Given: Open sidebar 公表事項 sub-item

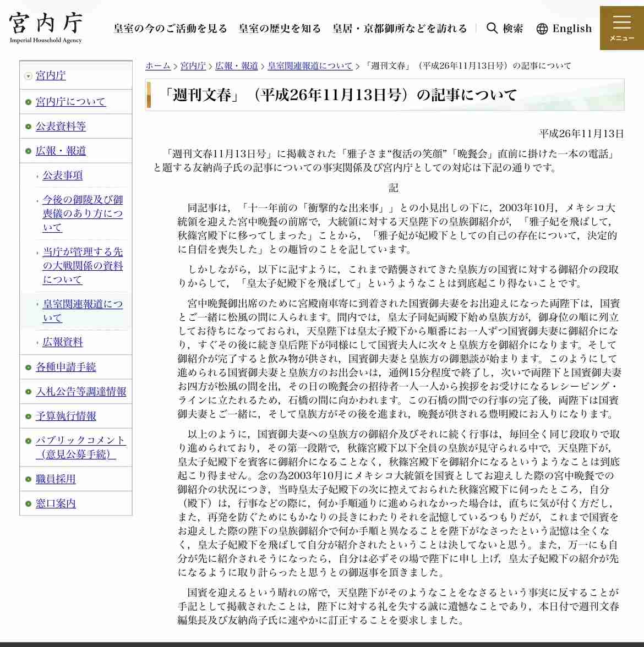Looking at the screenshot, I should tap(63, 176).
